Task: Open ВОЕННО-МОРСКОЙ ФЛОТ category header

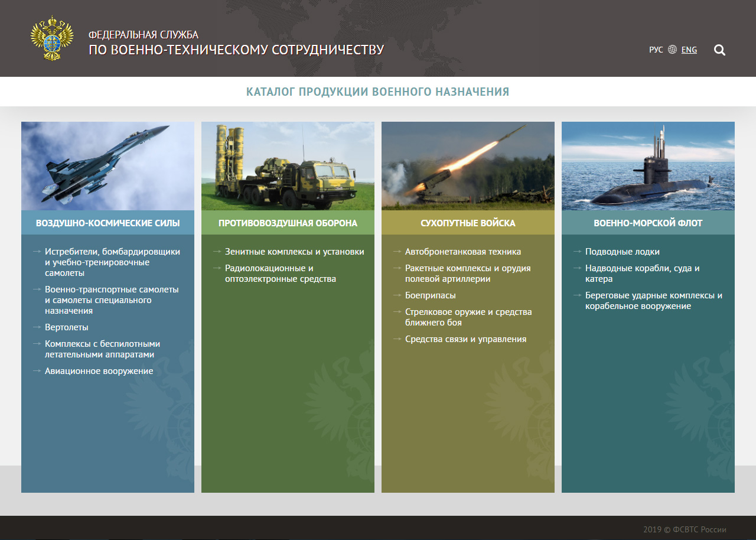Action: click(x=648, y=223)
